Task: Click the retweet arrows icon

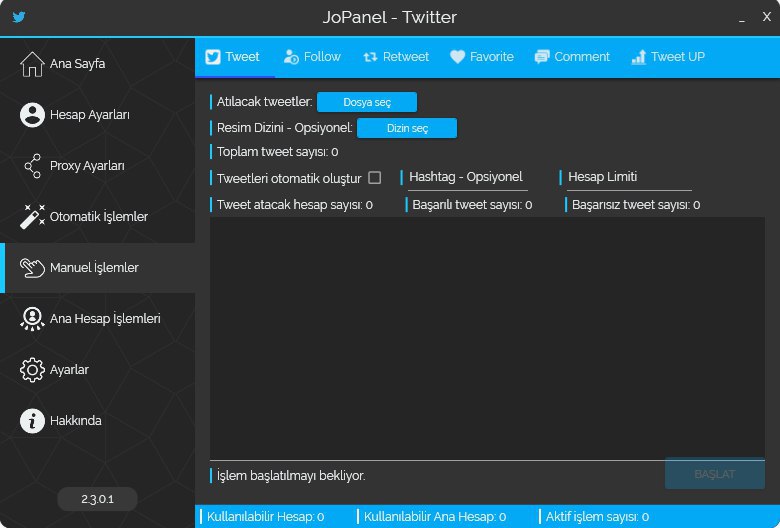Action: (x=370, y=57)
